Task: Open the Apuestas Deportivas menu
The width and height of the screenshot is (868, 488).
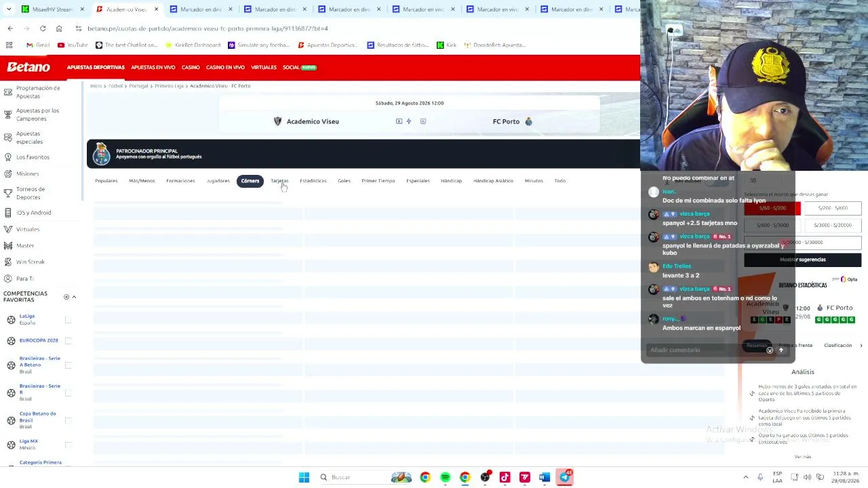Action: [x=96, y=67]
